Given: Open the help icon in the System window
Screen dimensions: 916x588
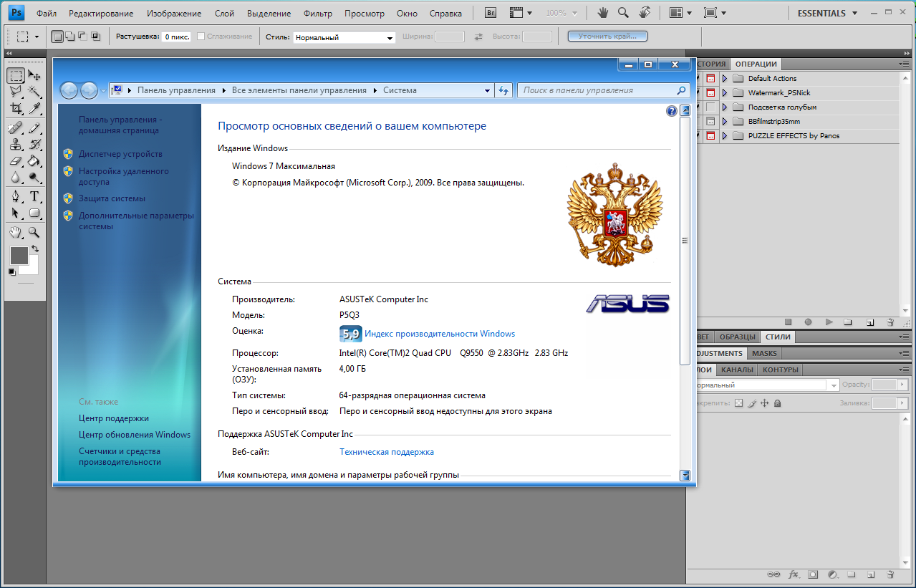Looking at the screenshot, I should pyautogui.click(x=671, y=111).
